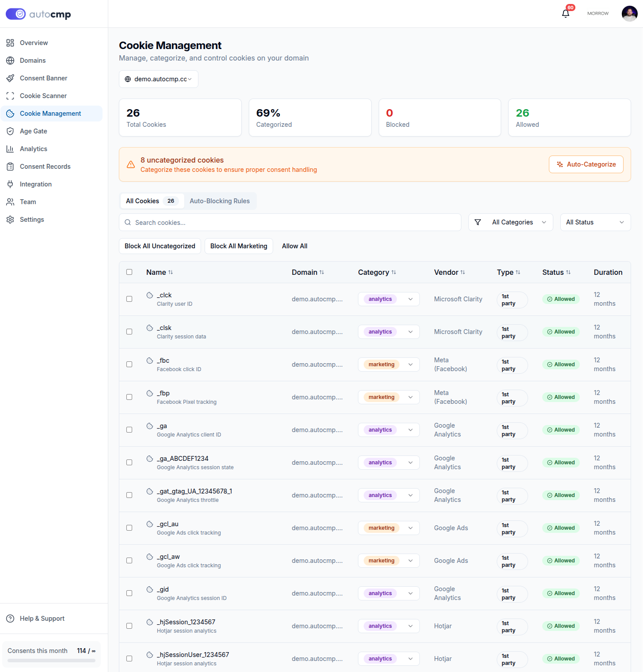Click the Consent Records clipboard icon
Image resolution: width=643 pixels, height=672 pixels.
tap(10, 167)
